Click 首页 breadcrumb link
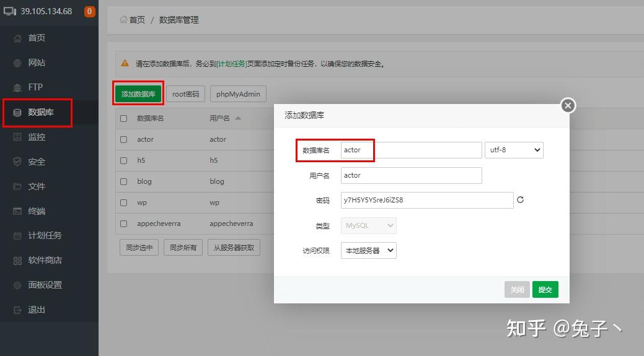Image resolution: width=644 pixels, height=356 pixels. click(137, 20)
